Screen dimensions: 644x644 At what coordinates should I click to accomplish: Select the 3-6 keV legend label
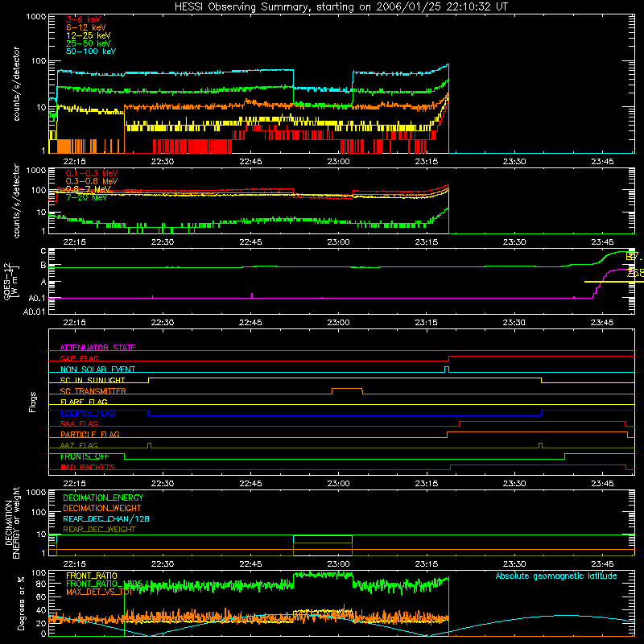click(x=84, y=19)
